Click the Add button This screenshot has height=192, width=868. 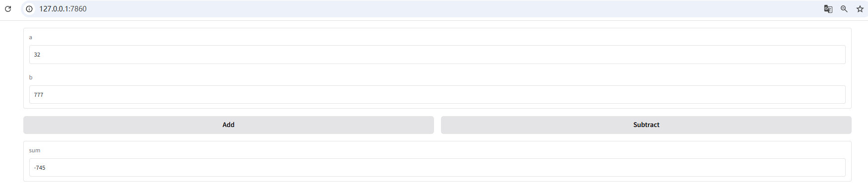pos(228,125)
